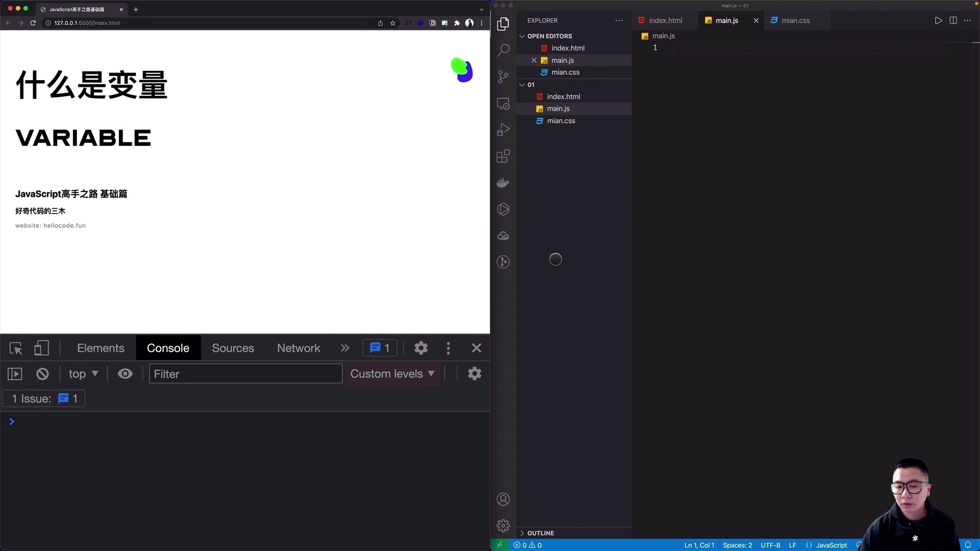Split the editor using the split icon
This screenshot has height=551, width=980.
(953, 20)
